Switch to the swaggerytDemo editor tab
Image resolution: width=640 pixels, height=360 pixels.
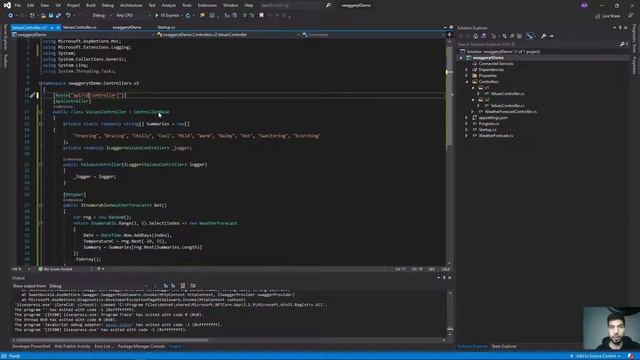point(127,27)
